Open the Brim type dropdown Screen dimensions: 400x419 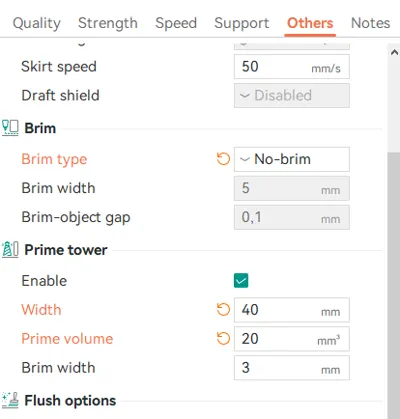click(x=292, y=159)
